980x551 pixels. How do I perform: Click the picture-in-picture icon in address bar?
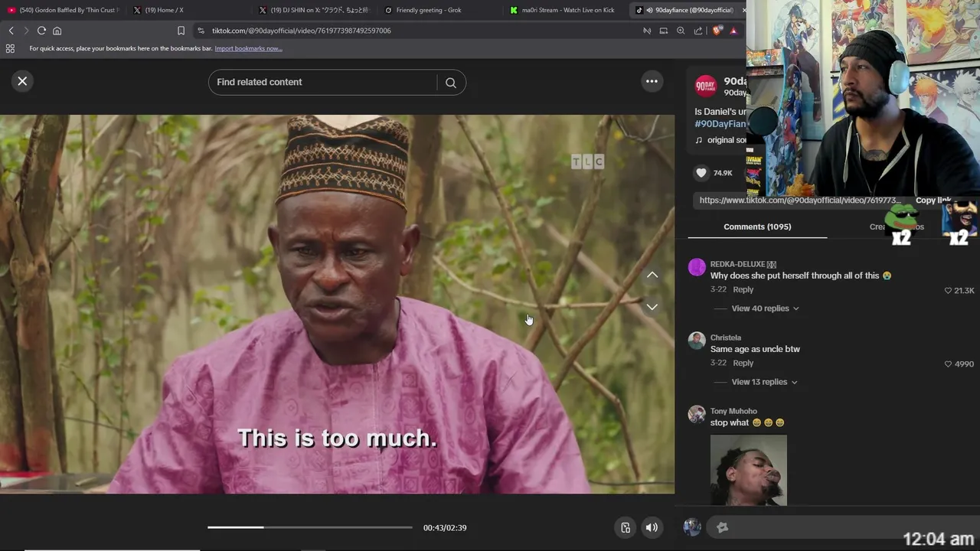[663, 31]
